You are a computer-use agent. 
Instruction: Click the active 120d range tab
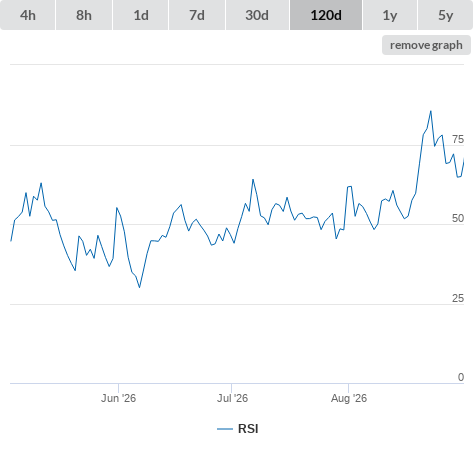[x=326, y=15]
